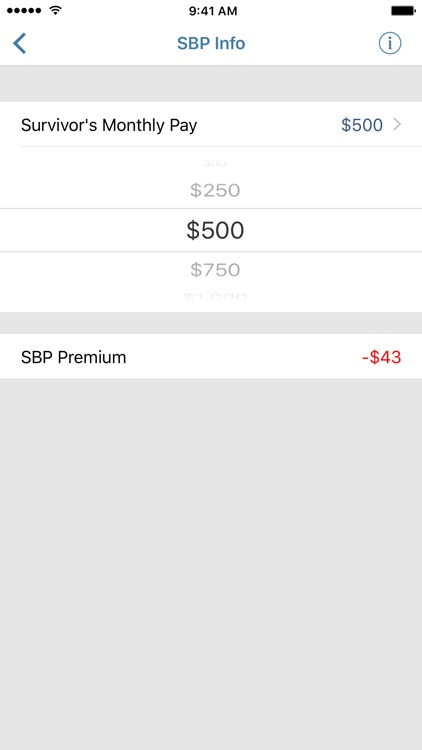Tap the 9:41 AM clock
Viewport: 422px width, 750px height.
pos(213,11)
